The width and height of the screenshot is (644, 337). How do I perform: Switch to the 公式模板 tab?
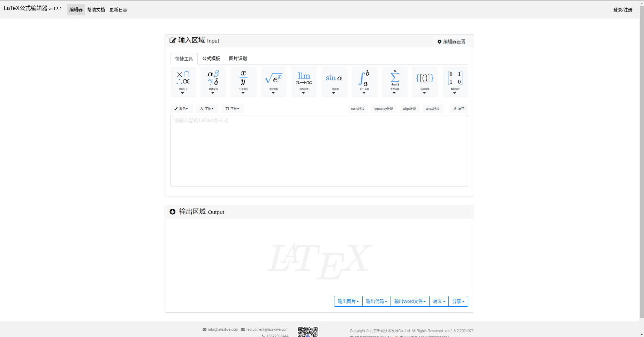click(x=211, y=59)
